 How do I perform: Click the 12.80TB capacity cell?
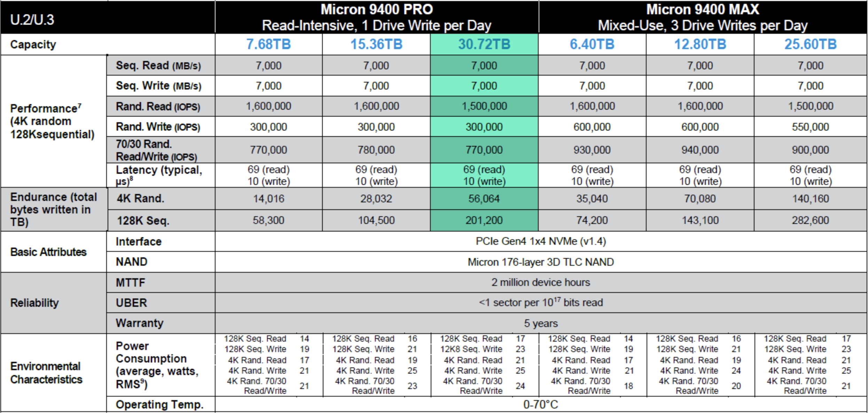[700, 44]
